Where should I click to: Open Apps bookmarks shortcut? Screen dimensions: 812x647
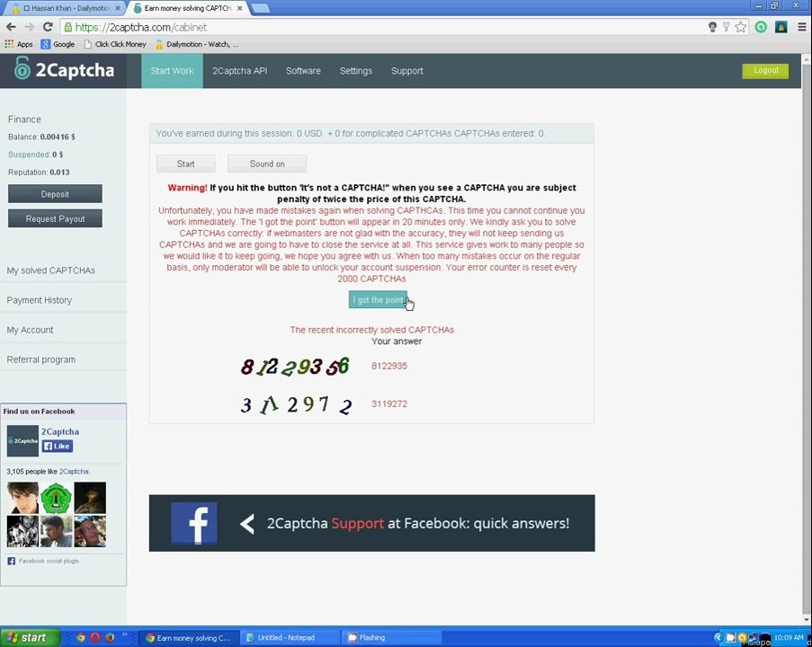pyautogui.click(x=19, y=44)
